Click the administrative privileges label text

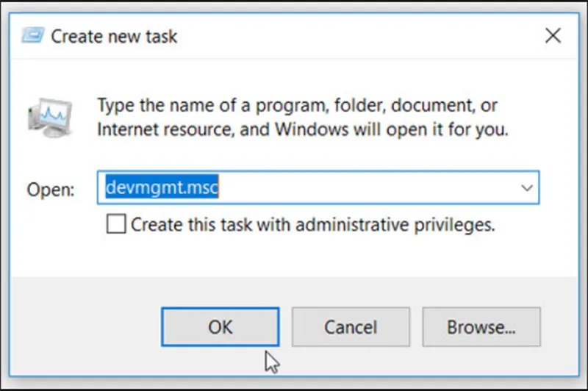click(312, 224)
